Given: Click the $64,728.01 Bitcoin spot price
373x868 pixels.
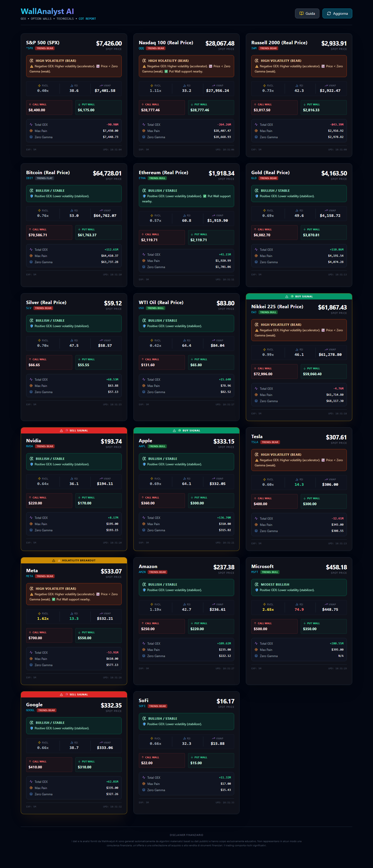Looking at the screenshot, I should tap(107, 174).
